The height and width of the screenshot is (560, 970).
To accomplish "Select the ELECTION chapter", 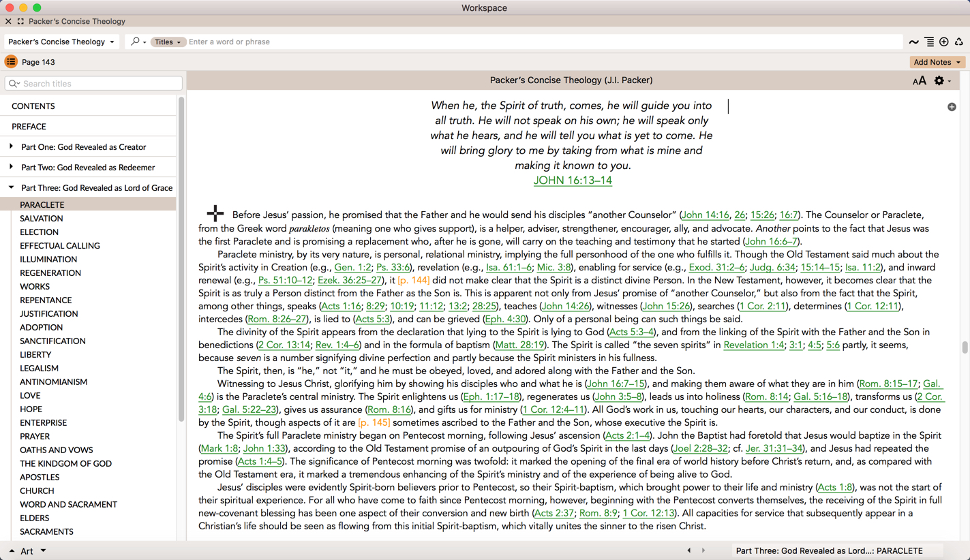I will (39, 232).
